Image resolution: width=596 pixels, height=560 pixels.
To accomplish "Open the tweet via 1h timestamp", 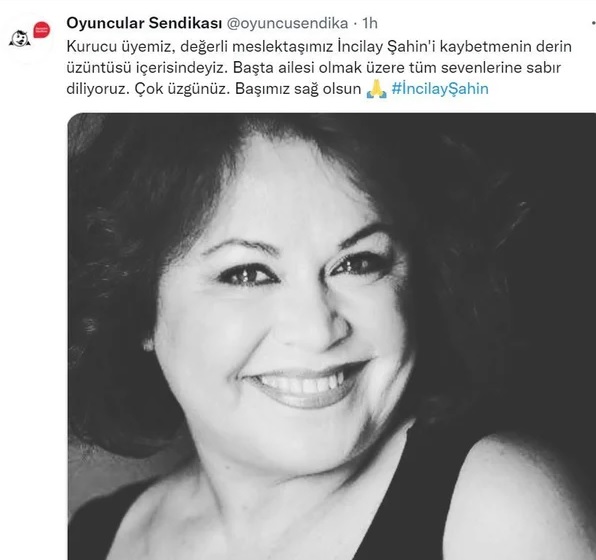I will click(369, 24).
